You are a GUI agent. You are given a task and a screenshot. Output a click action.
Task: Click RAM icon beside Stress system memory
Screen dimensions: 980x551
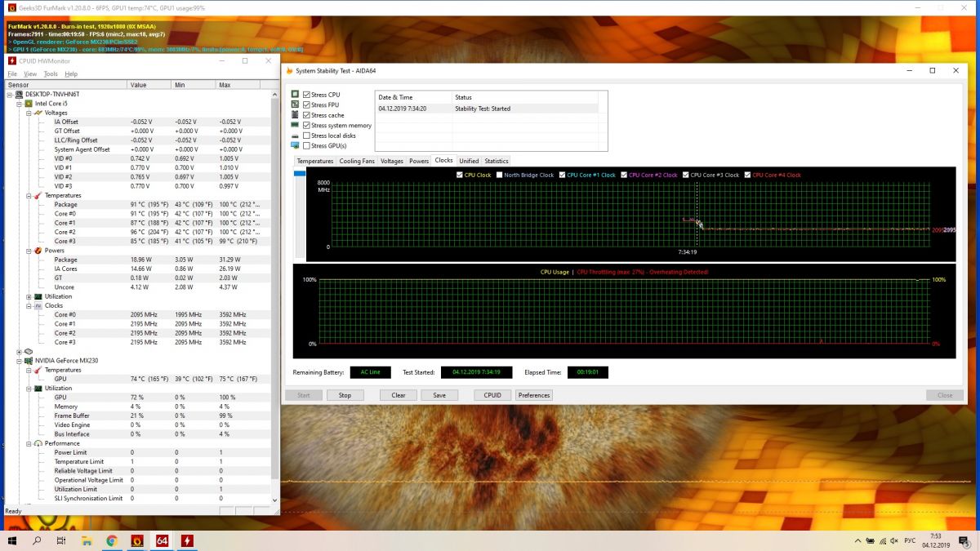pos(295,125)
